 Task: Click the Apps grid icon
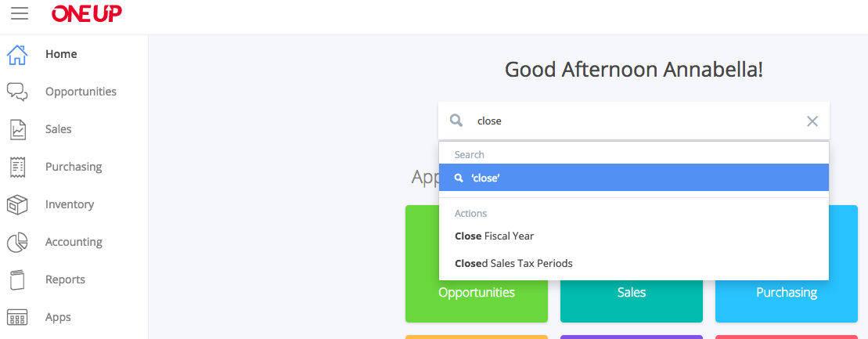(x=17, y=317)
